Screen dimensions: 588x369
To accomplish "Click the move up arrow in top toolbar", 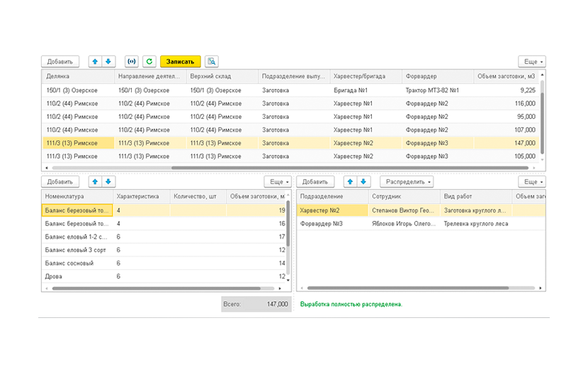I will pyautogui.click(x=96, y=62).
